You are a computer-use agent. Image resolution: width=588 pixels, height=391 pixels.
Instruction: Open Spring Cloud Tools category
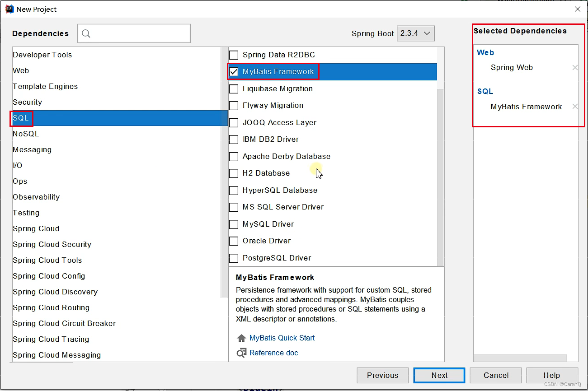(117, 261)
